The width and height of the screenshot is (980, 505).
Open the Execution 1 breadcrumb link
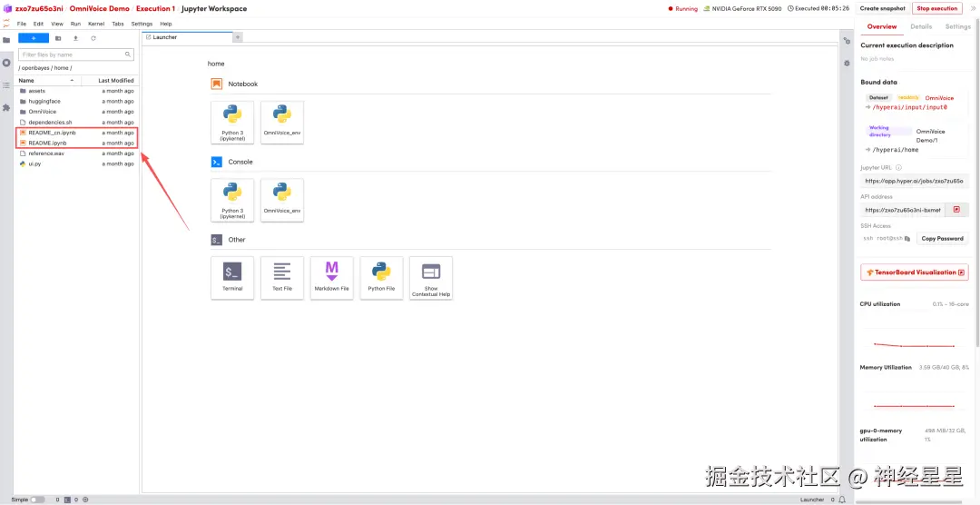pos(156,9)
